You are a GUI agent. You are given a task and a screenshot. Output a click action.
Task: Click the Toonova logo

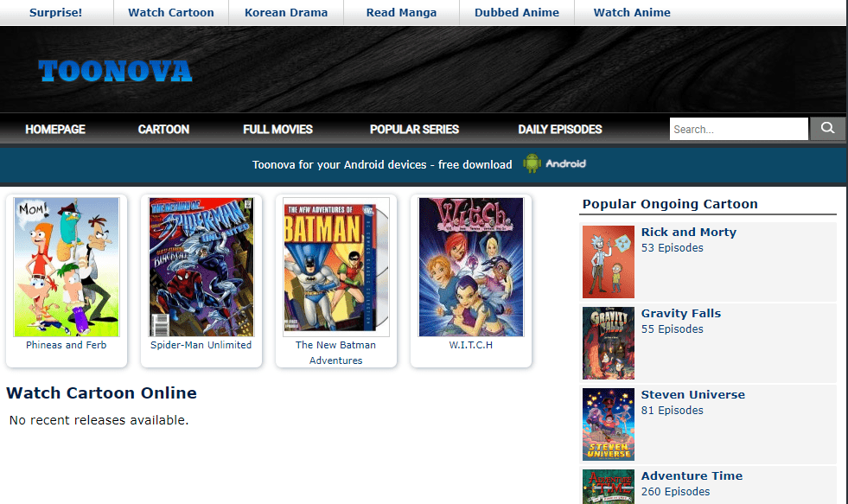pyautogui.click(x=115, y=71)
